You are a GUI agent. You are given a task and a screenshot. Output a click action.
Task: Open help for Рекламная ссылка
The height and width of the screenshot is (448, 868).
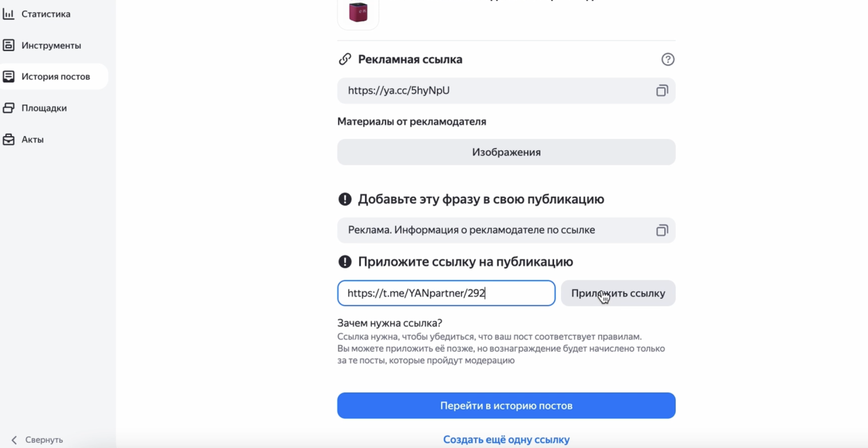pos(667,60)
